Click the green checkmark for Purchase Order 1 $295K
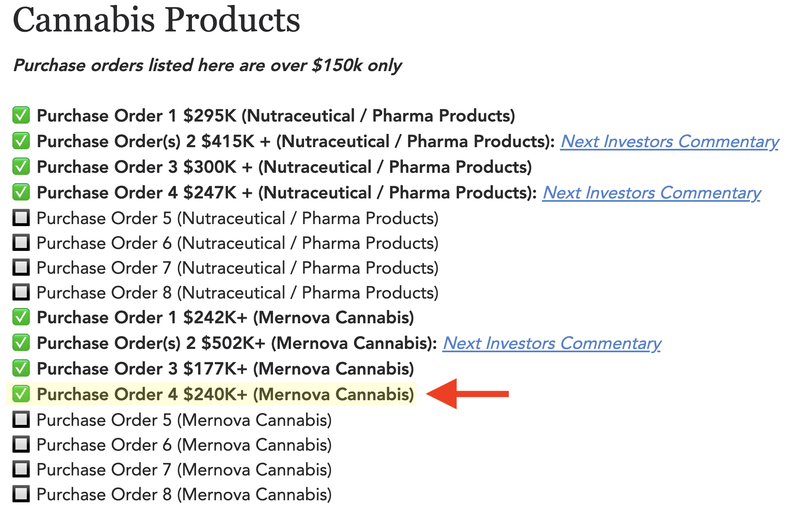Image resolution: width=800 pixels, height=511 pixels. coord(21,115)
